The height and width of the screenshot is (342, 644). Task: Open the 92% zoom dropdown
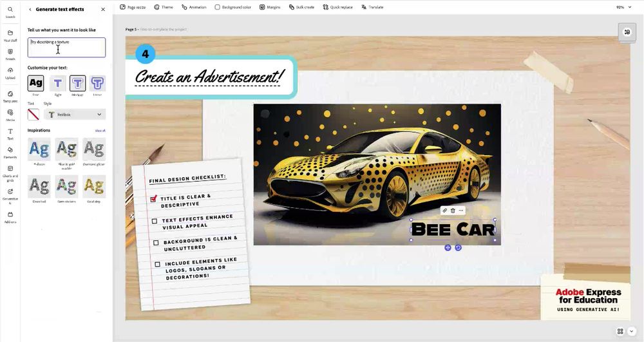tap(623, 7)
